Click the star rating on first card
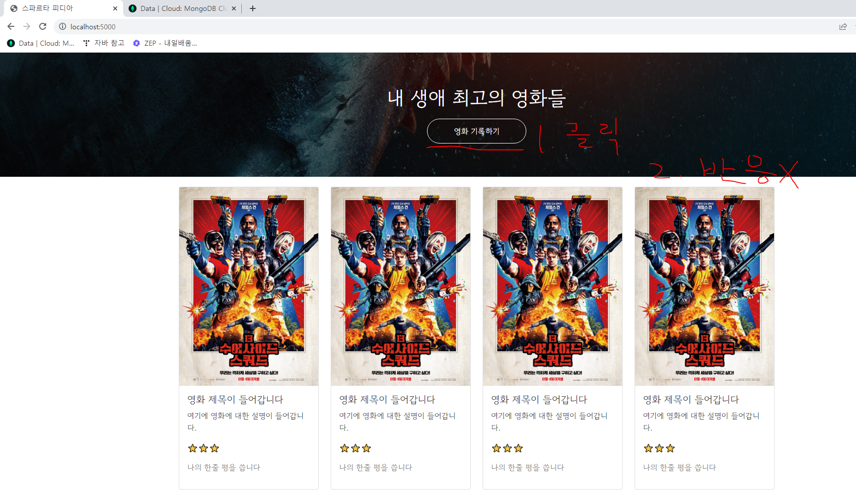The height and width of the screenshot is (504, 856). click(x=204, y=448)
